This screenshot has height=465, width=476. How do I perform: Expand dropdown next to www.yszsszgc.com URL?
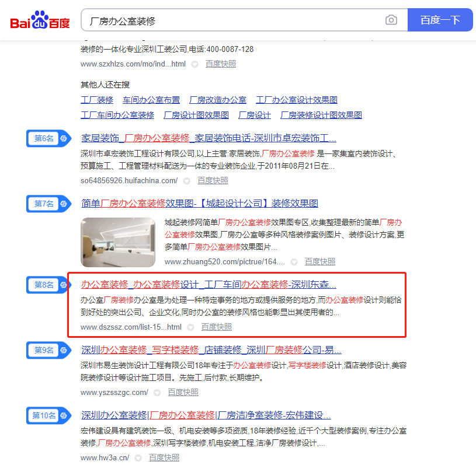pos(157,393)
